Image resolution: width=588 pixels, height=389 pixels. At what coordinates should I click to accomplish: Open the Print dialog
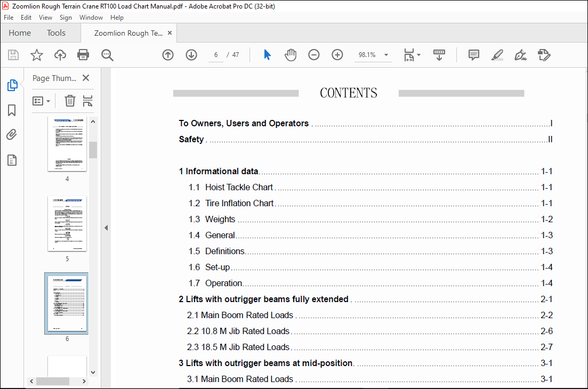83,54
